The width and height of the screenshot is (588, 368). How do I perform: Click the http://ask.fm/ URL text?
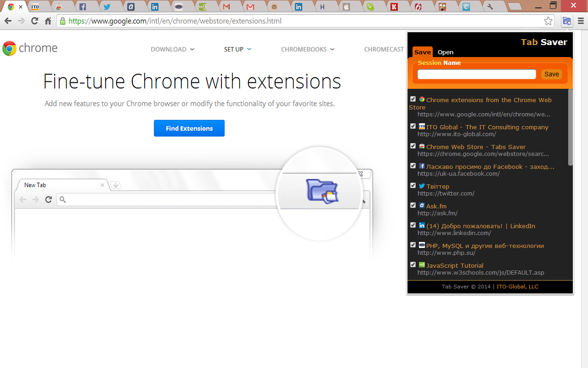point(437,213)
